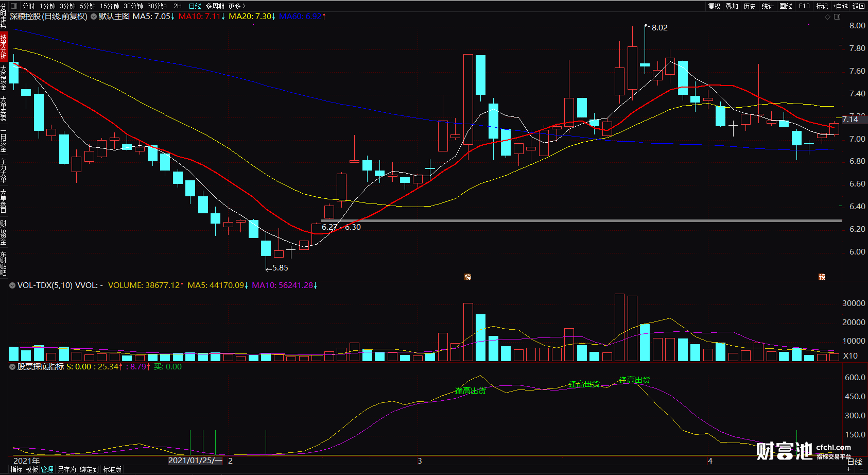
Task: Click the 模板 template button
Action: pos(32,469)
